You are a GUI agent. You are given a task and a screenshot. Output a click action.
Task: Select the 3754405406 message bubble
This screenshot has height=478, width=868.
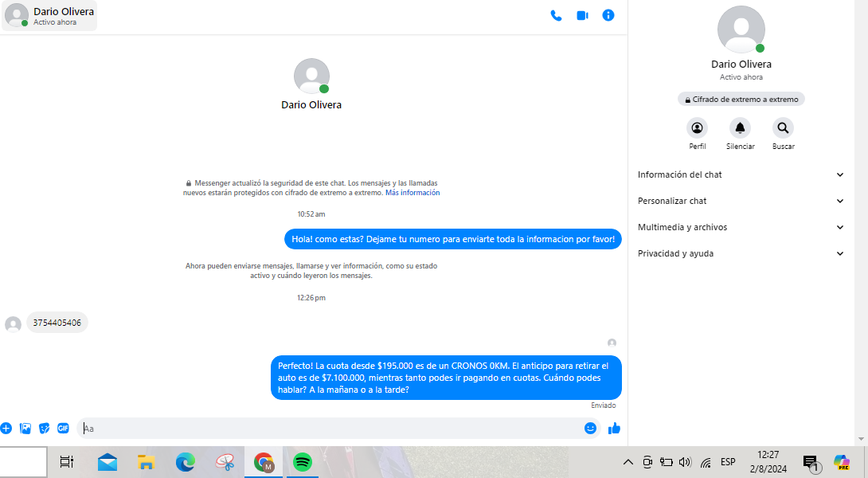pyautogui.click(x=57, y=323)
